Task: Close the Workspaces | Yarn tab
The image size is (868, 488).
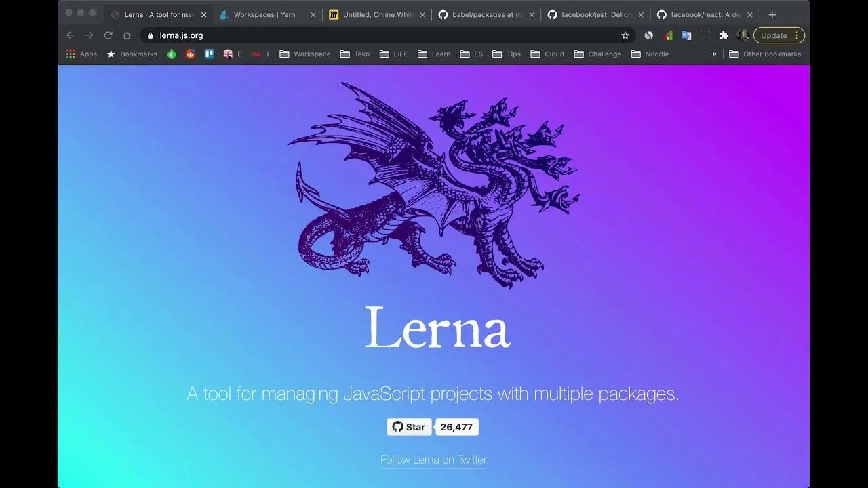Action: click(x=313, y=14)
